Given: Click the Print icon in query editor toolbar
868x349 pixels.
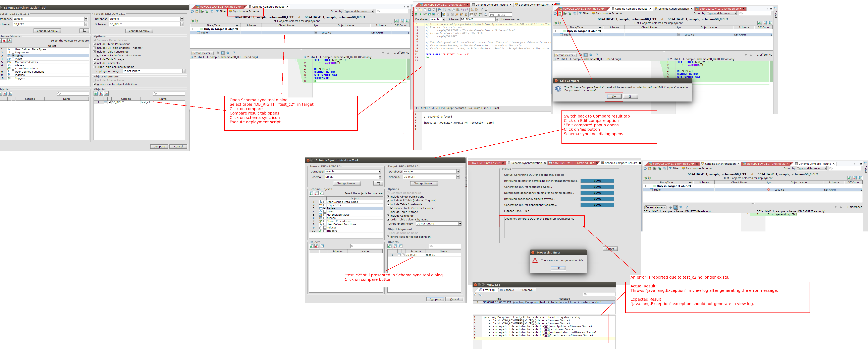Looking at the screenshot, I should pos(439,10).
